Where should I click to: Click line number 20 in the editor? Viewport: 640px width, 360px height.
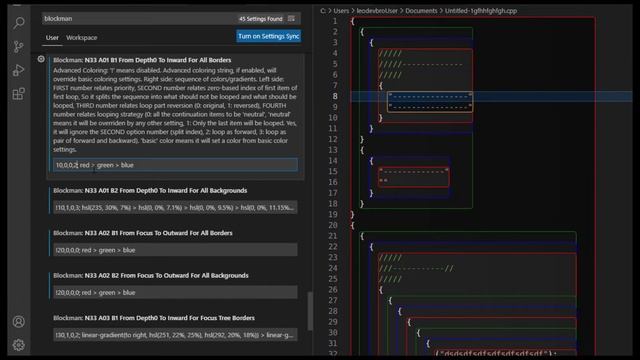[x=333, y=225]
